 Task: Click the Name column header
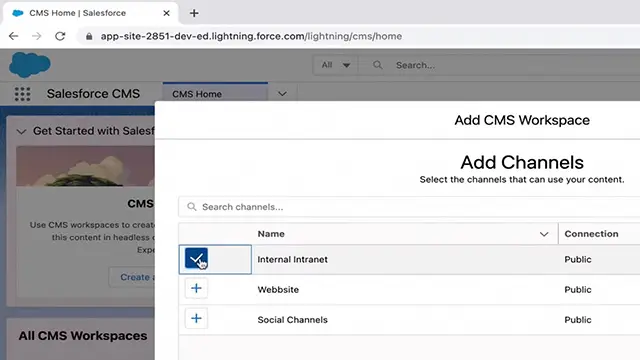tap(271, 234)
